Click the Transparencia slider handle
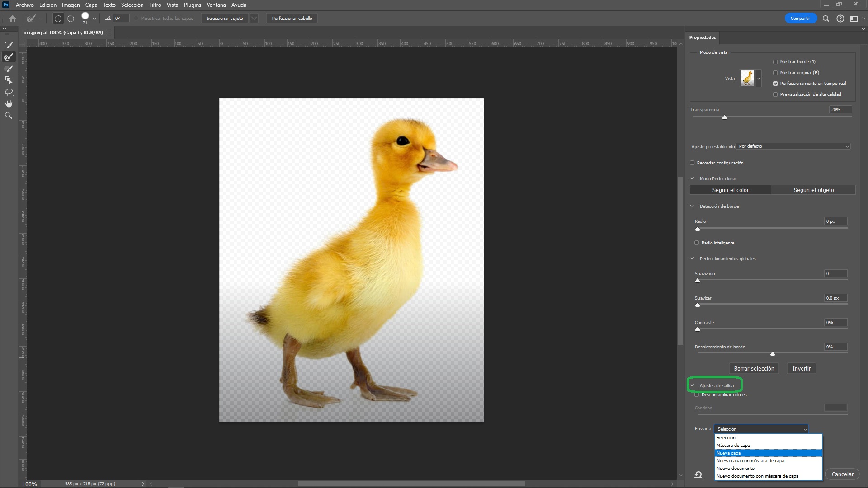This screenshot has width=868, height=488. 725,117
